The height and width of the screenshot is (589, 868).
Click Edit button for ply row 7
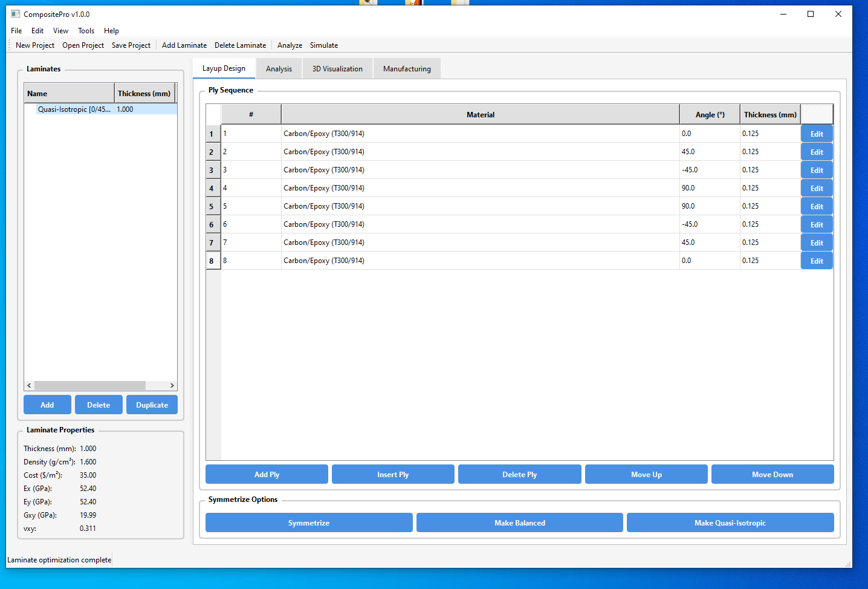point(817,242)
